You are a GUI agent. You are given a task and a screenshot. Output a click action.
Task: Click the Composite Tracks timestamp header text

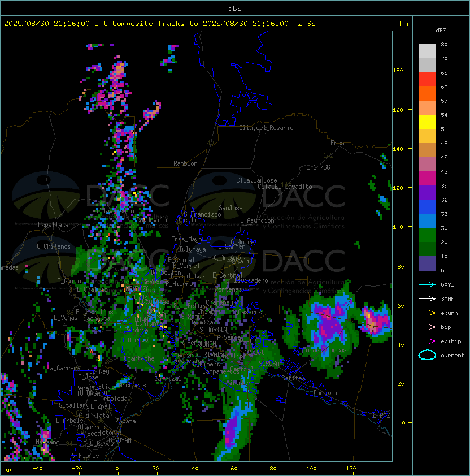[160, 24]
